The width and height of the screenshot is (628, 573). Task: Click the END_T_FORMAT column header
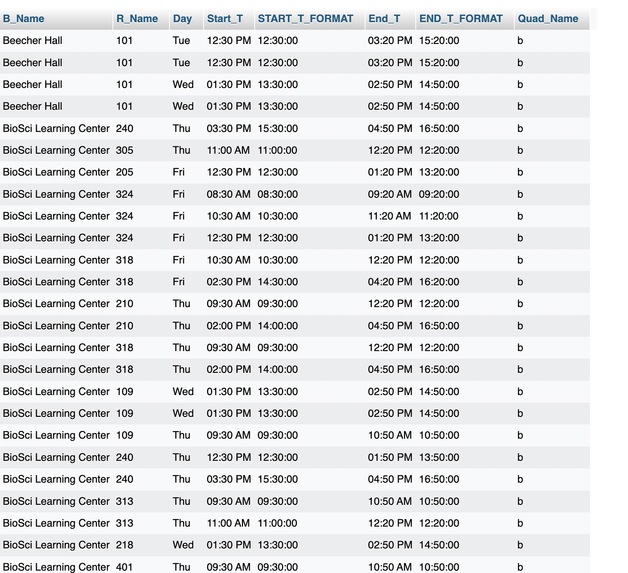(x=461, y=19)
